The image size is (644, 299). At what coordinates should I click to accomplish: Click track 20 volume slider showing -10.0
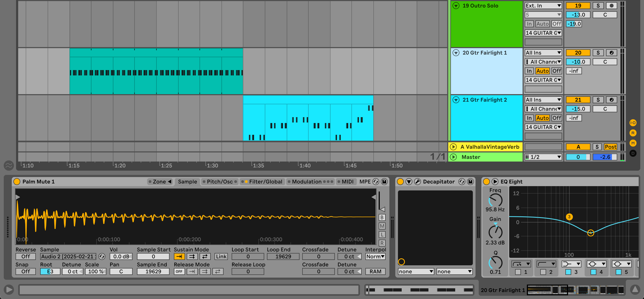(578, 62)
